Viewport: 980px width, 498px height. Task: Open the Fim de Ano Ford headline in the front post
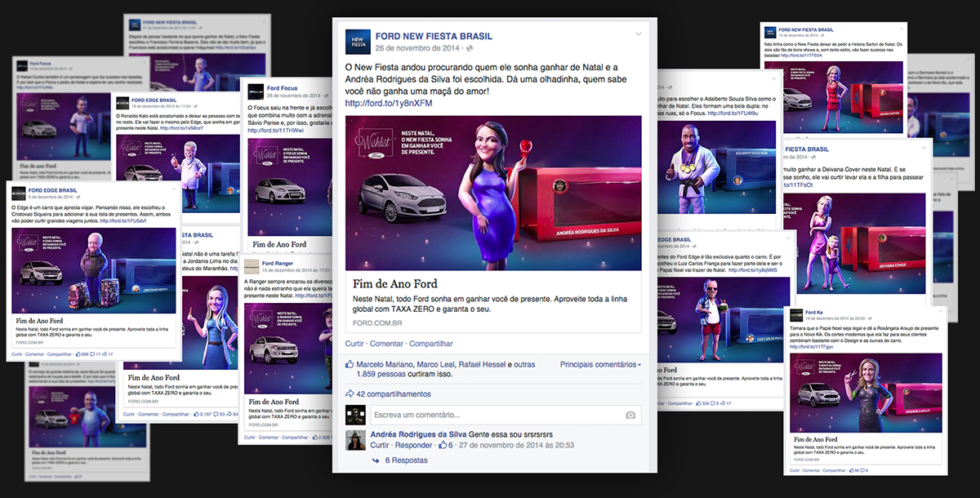click(396, 285)
